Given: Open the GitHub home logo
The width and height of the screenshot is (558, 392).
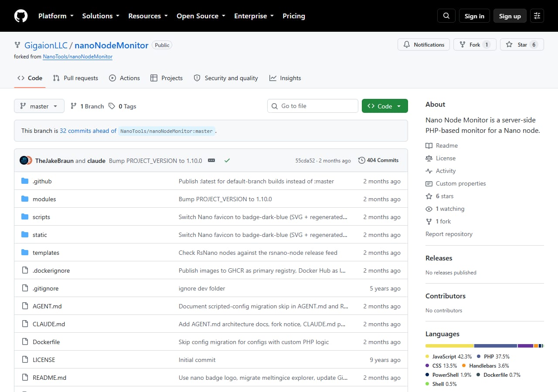Looking at the screenshot, I should point(21,16).
